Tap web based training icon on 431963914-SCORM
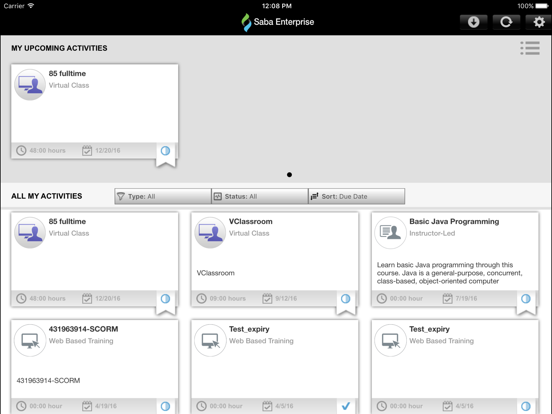Screen dimensions: 552x414 coord(30,340)
